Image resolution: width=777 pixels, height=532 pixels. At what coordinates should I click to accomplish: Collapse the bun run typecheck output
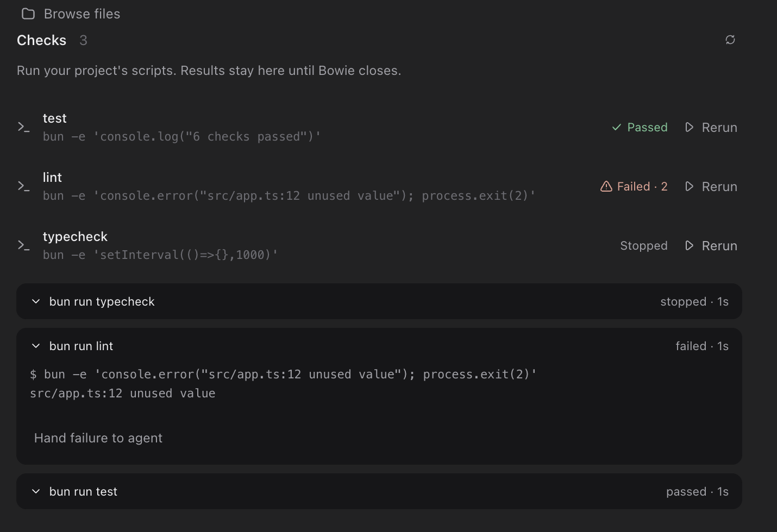tap(36, 301)
